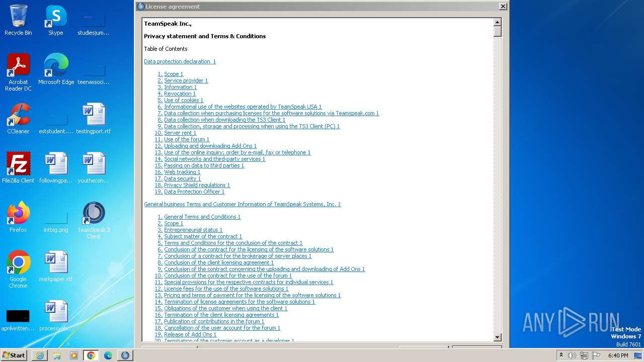Click the Start button

click(14, 355)
